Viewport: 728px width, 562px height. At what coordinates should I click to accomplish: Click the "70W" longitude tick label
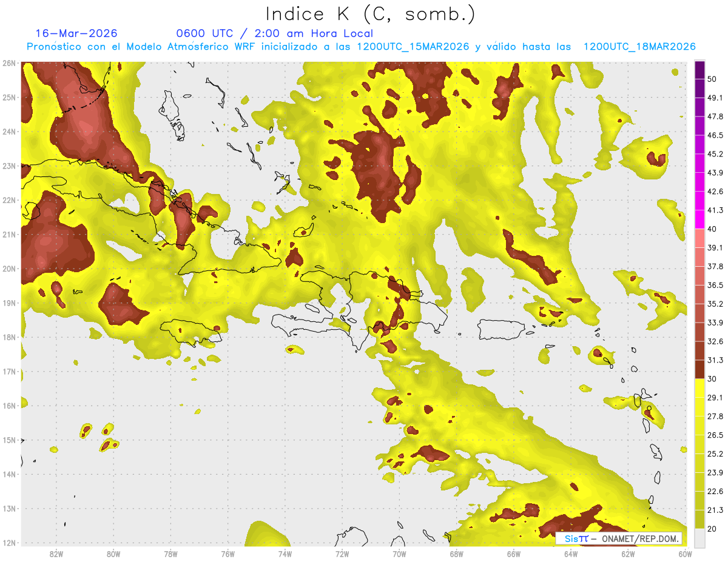399,554
